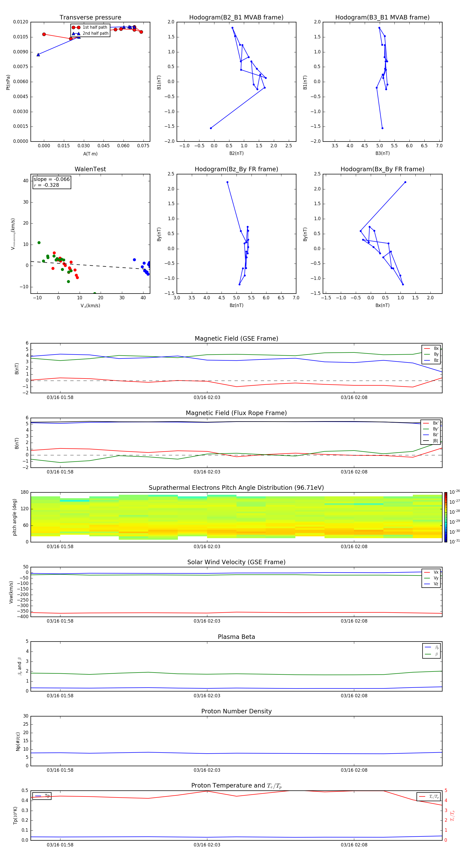Click the 'Hodogram(B2_B1 MVAB frame)' title
This screenshot has width=473, height=868.
click(236, 18)
